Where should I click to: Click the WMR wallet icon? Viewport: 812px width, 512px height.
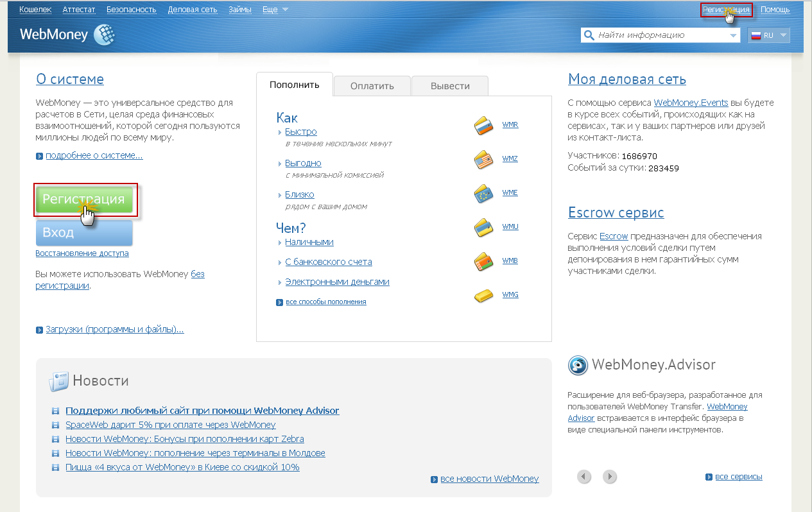coord(483,126)
